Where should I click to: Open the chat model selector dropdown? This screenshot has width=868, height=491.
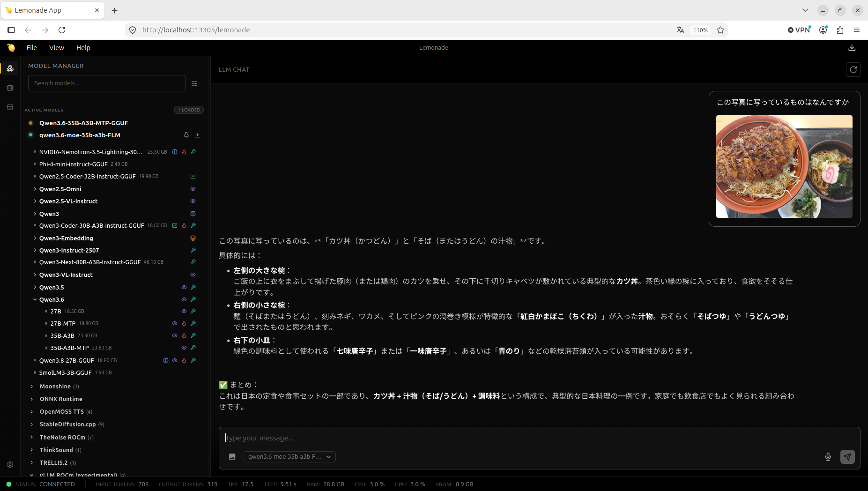[289, 457]
